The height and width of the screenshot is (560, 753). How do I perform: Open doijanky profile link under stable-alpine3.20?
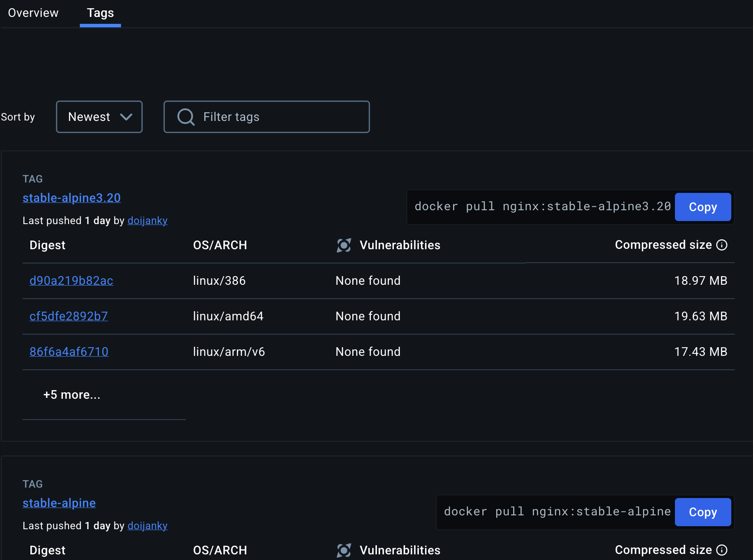pos(147,221)
